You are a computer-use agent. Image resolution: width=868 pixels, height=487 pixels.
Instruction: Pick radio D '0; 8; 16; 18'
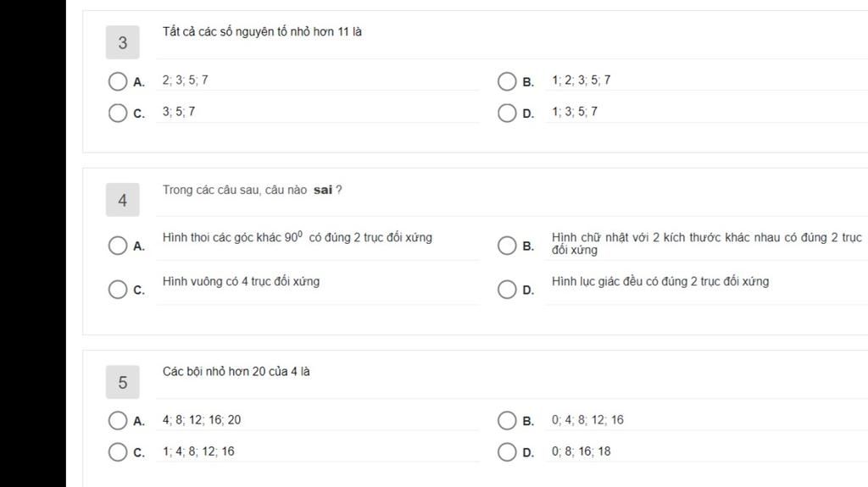point(507,452)
